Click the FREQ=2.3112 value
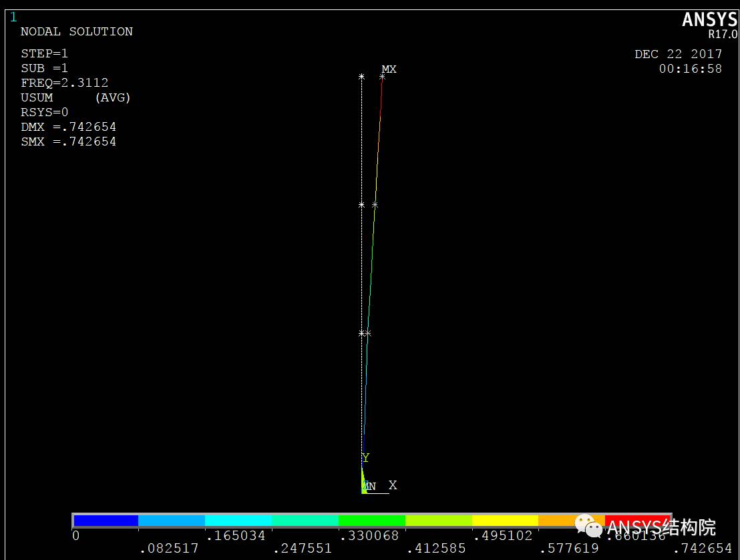Screen dimensions: 740x560 point(65,83)
